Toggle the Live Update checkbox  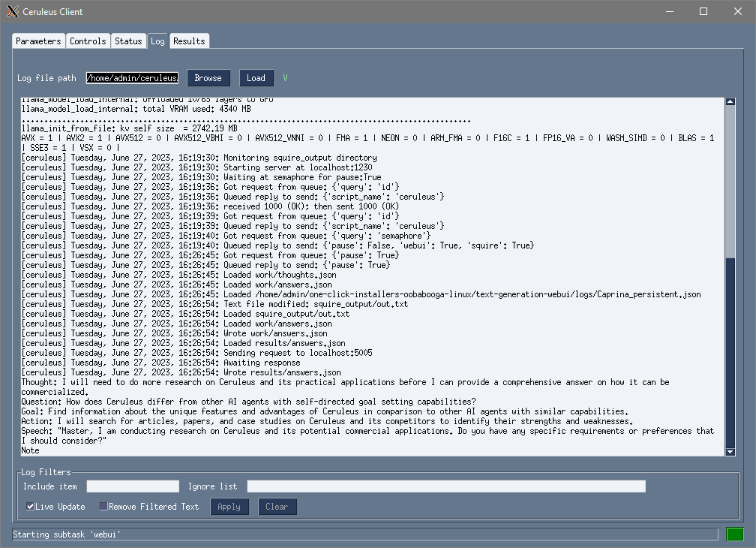(x=30, y=506)
